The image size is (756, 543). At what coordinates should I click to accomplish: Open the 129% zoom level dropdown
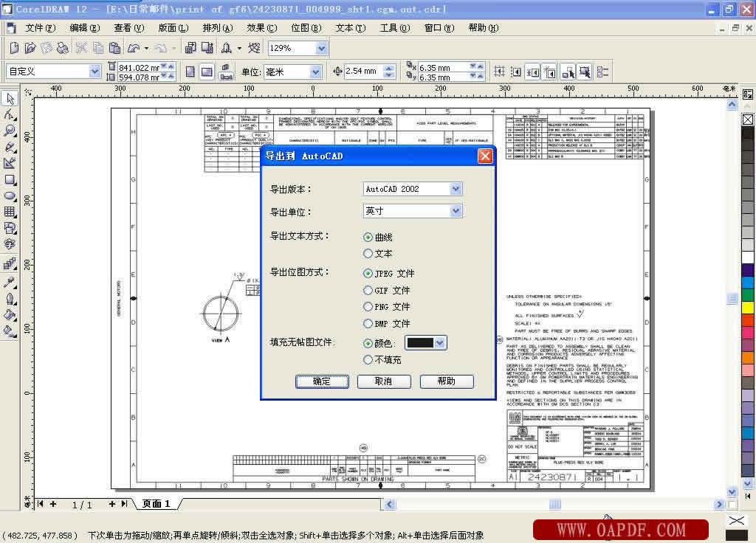[x=322, y=48]
